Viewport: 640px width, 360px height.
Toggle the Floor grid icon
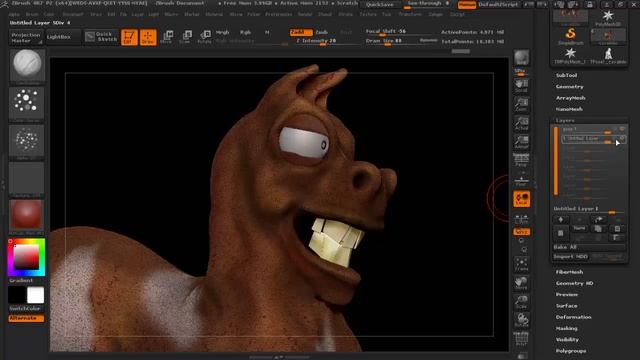521,180
